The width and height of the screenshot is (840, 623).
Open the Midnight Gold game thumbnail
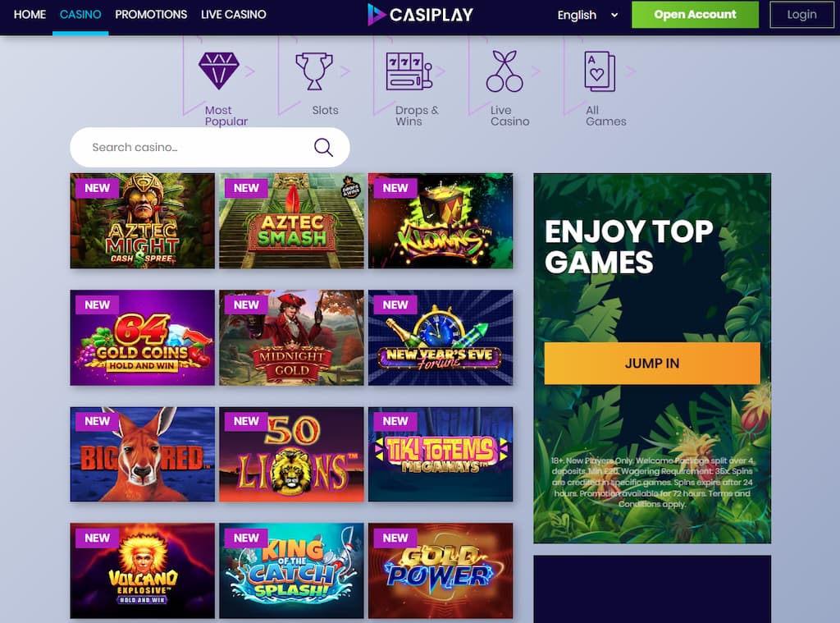click(291, 337)
